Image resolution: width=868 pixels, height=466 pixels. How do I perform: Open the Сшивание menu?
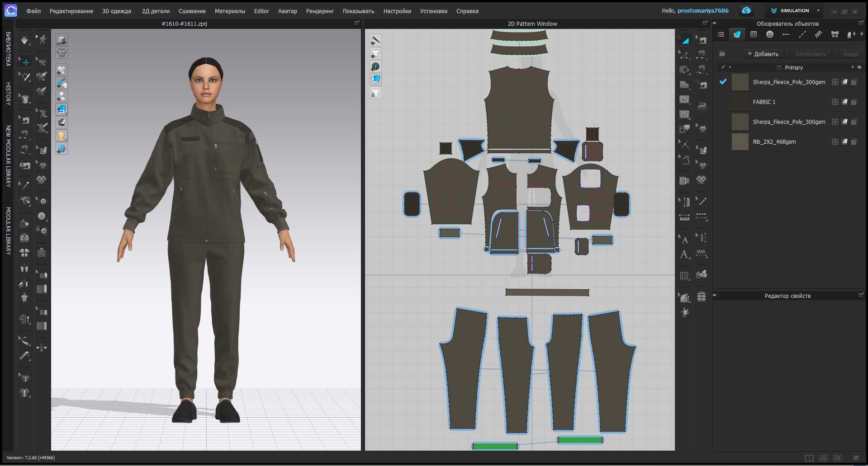point(192,11)
